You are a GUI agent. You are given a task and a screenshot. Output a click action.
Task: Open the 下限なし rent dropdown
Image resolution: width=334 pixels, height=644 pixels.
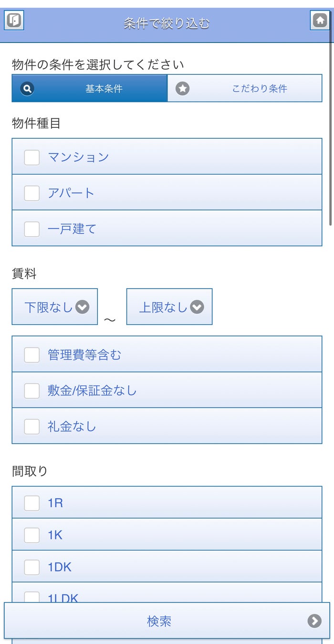[55, 307]
